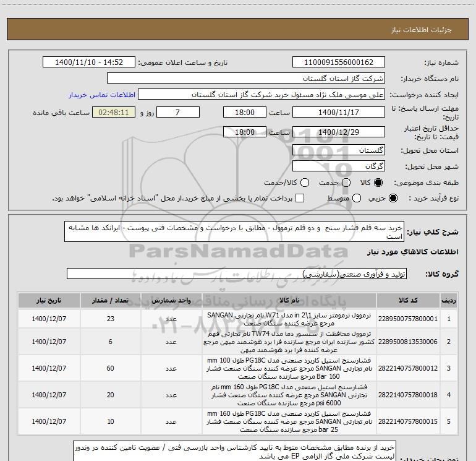The width and height of the screenshot is (476, 461).
Task: Click the کد کالا column header
Action: tap(408, 300)
